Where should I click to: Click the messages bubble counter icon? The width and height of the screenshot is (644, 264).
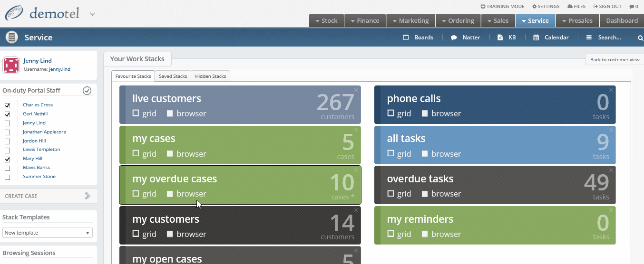click(632, 7)
